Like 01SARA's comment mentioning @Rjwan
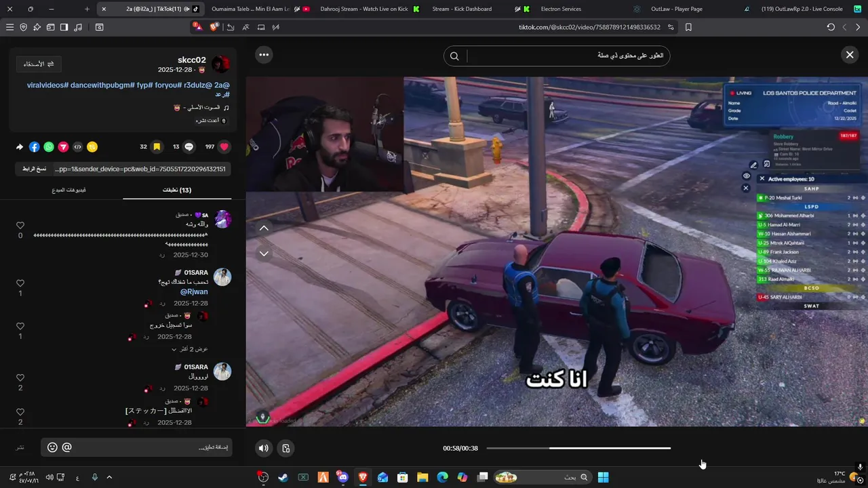868x488 pixels. [x=20, y=283]
